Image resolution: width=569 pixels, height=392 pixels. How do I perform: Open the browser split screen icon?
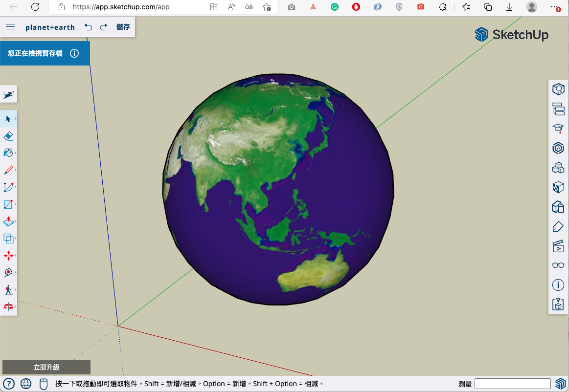pos(214,7)
